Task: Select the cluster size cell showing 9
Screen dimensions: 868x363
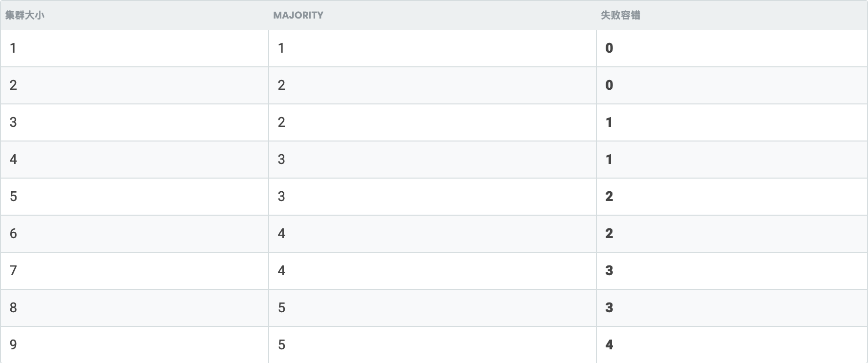Action: point(13,345)
